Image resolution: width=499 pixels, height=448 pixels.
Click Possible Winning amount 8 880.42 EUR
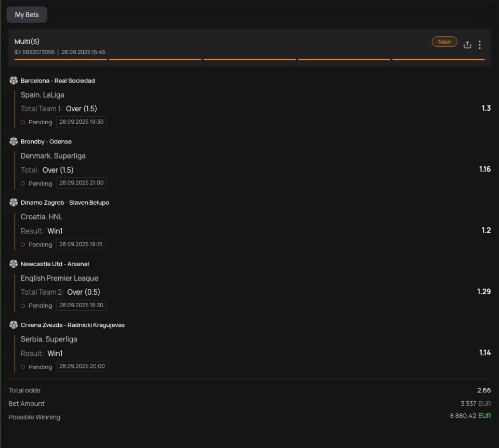click(x=470, y=416)
